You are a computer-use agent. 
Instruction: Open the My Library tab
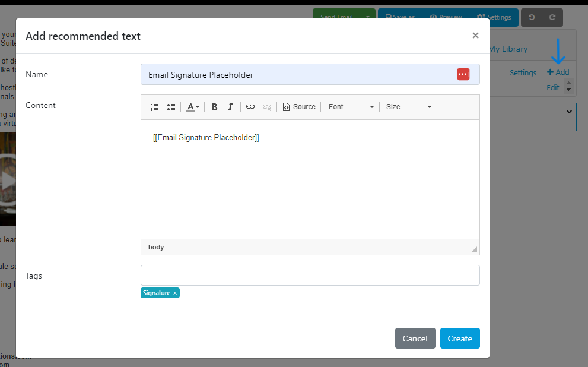click(508, 49)
